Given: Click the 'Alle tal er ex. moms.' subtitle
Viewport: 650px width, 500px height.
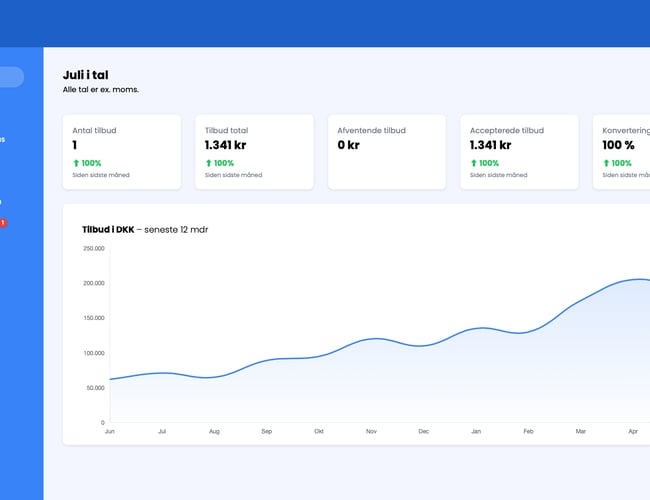Looking at the screenshot, I should [x=101, y=90].
